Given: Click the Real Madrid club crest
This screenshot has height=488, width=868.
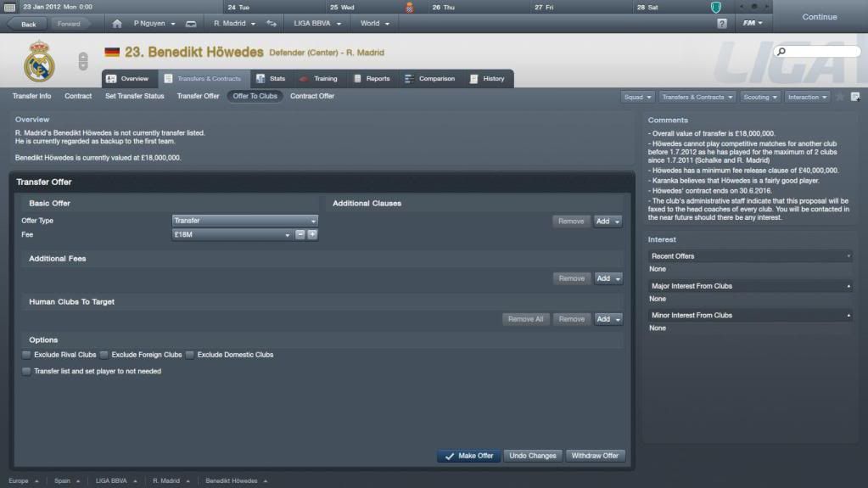Looking at the screenshot, I should [x=39, y=61].
